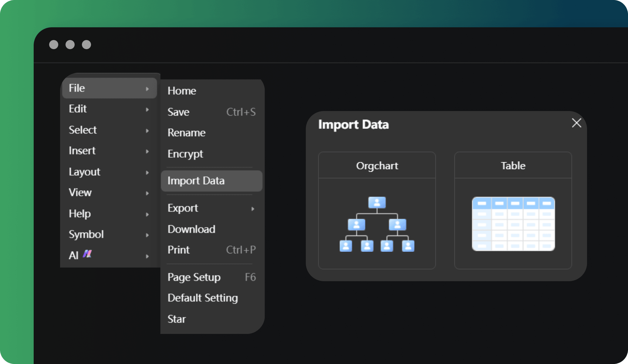Screen dimensions: 628x364
Task: Expand the File submenu arrow
Action: pos(149,88)
